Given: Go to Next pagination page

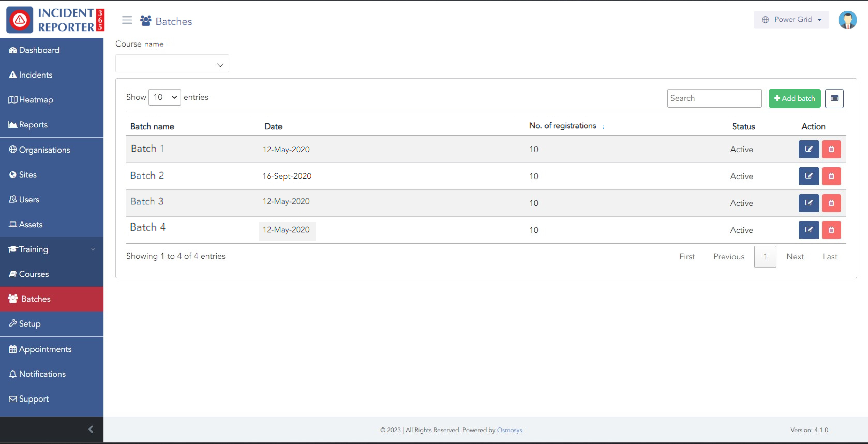Looking at the screenshot, I should pos(795,257).
